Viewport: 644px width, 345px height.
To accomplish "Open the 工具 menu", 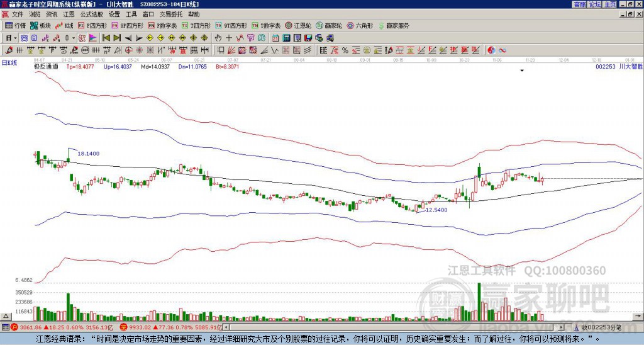I will click(x=131, y=14).
